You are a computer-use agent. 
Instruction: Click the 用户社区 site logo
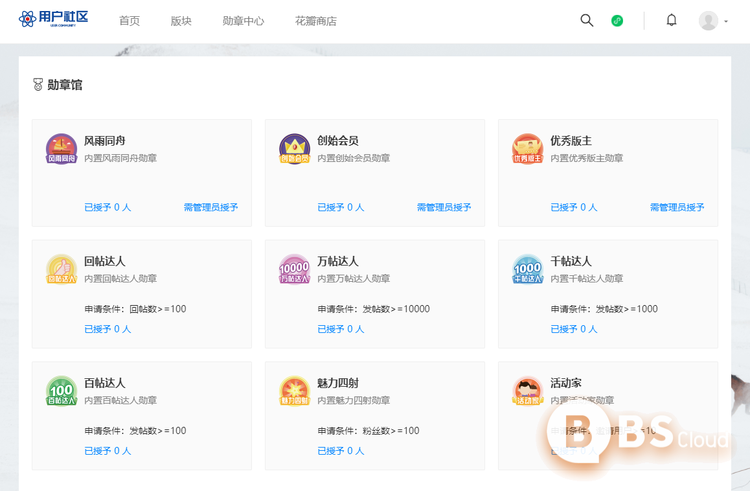(x=54, y=19)
